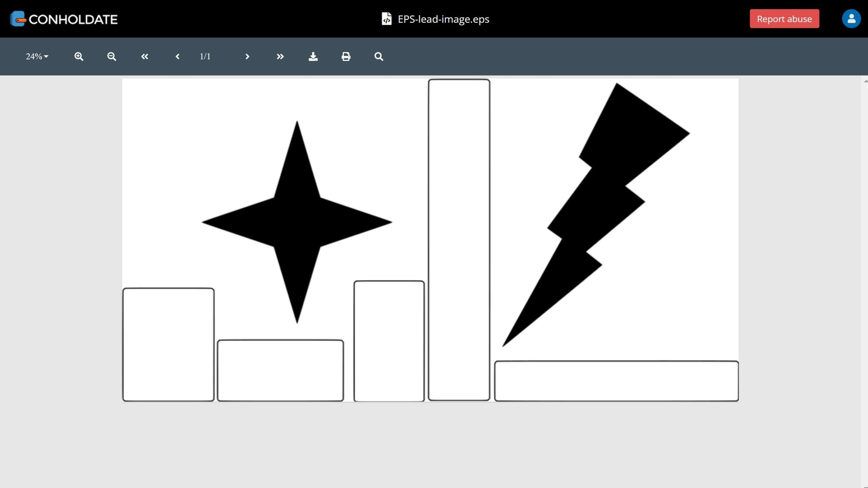Screen dimensions: 868x488
Task: Advance to the next page
Action: 247,57
